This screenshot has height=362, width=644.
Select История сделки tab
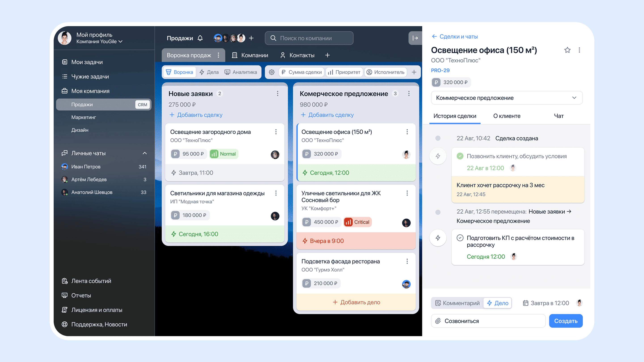pos(455,116)
